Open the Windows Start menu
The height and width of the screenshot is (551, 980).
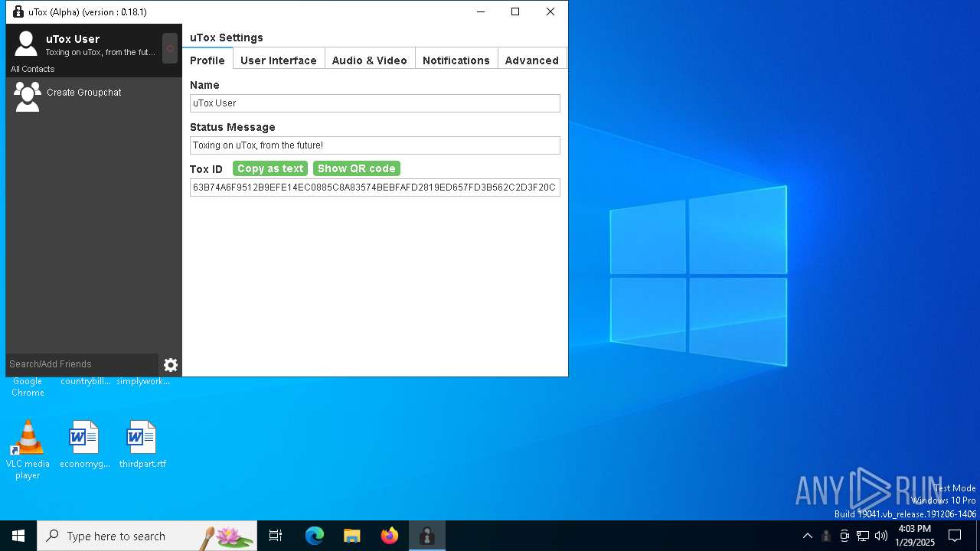[x=18, y=536]
